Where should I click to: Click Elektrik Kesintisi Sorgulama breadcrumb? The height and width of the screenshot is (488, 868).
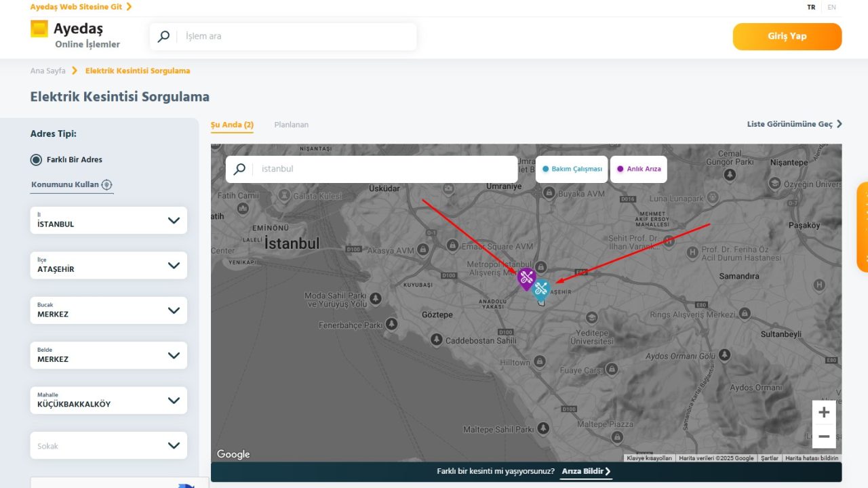click(138, 70)
